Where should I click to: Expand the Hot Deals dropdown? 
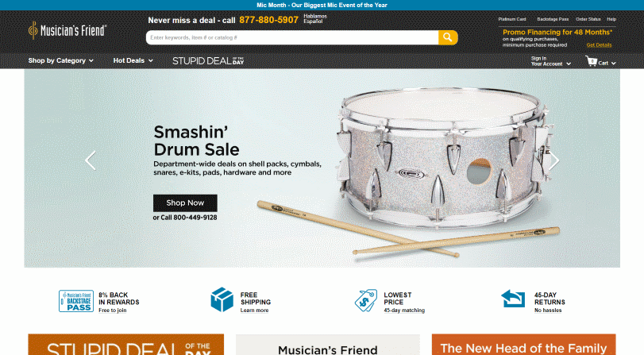133,60
